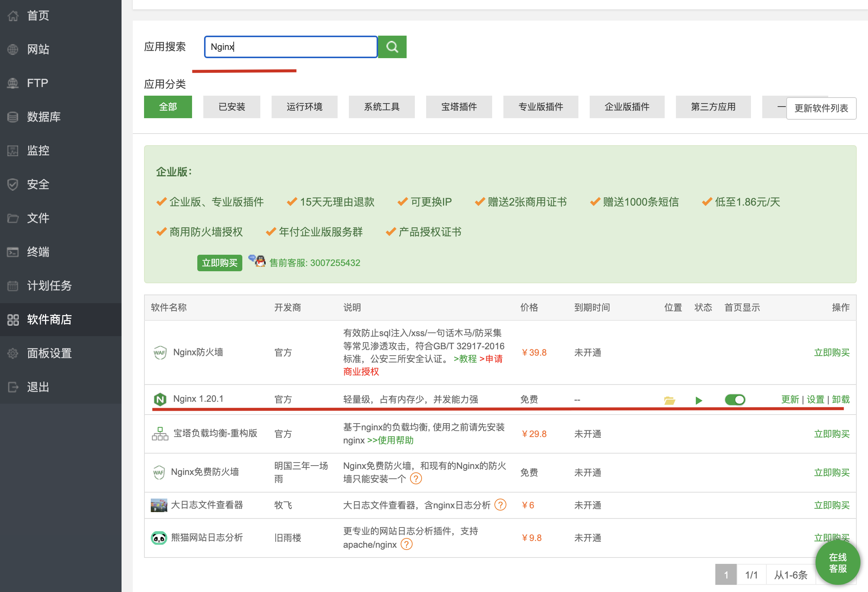Image resolution: width=868 pixels, height=592 pixels.
Task: Click 更新软件列表 button
Action: click(821, 108)
